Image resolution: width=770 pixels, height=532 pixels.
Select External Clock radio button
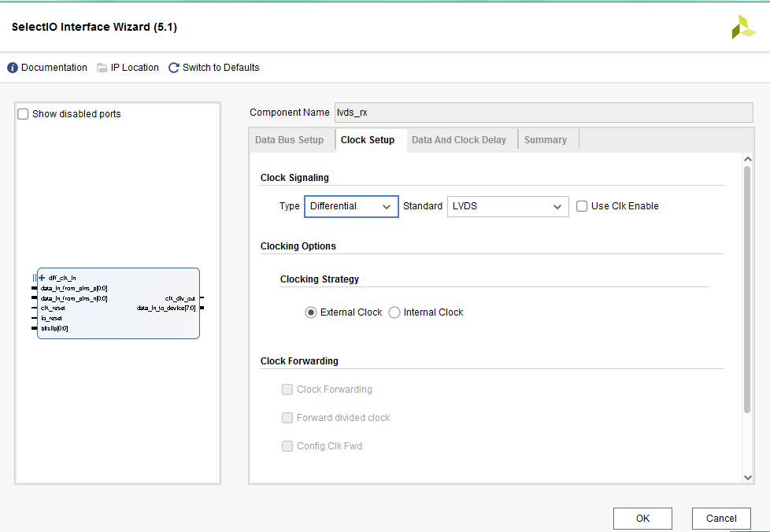coord(310,312)
